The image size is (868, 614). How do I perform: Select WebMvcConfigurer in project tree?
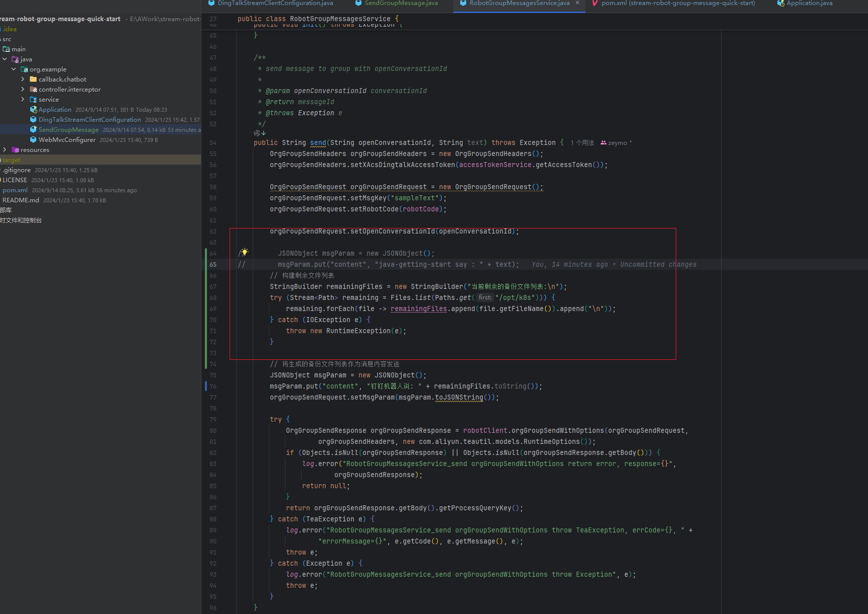(x=101, y=140)
